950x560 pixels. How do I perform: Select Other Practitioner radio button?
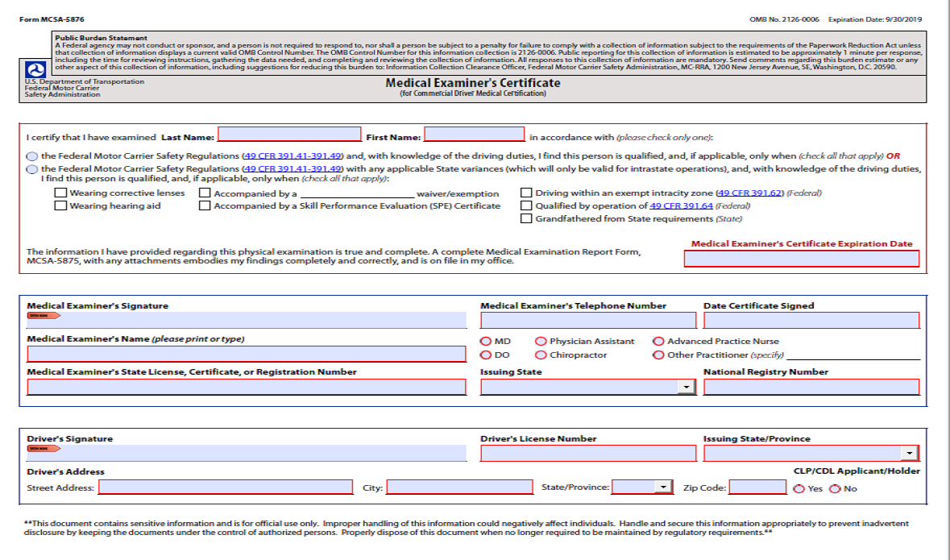point(658,355)
